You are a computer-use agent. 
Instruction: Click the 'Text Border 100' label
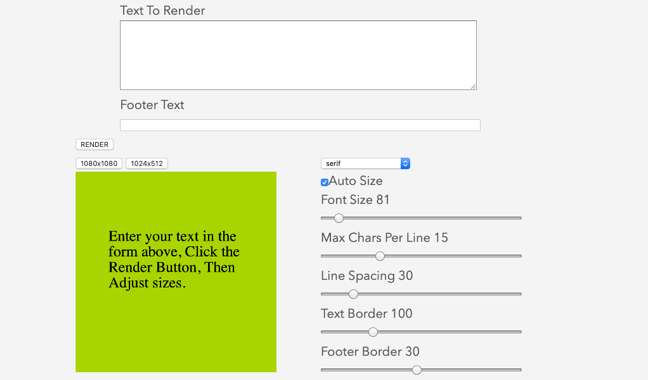[x=367, y=314]
